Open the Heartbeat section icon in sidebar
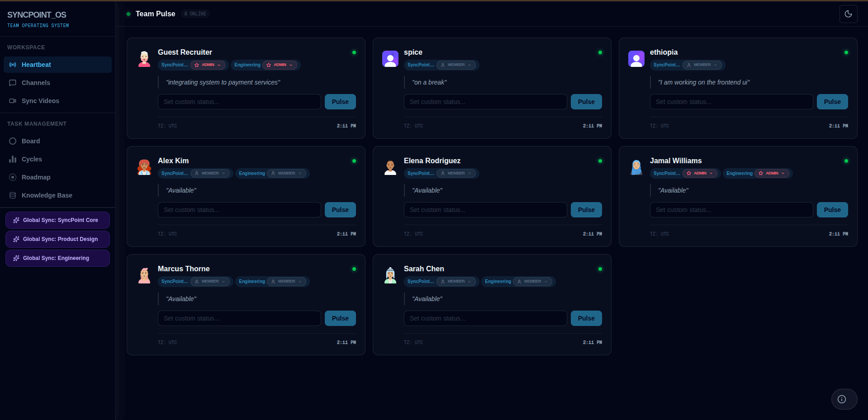868x420 pixels. [x=13, y=65]
